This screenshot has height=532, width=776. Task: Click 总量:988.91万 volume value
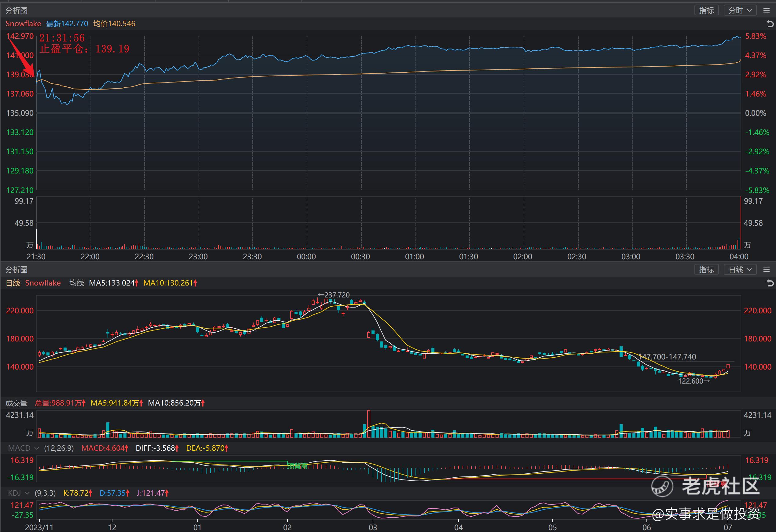(60, 403)
